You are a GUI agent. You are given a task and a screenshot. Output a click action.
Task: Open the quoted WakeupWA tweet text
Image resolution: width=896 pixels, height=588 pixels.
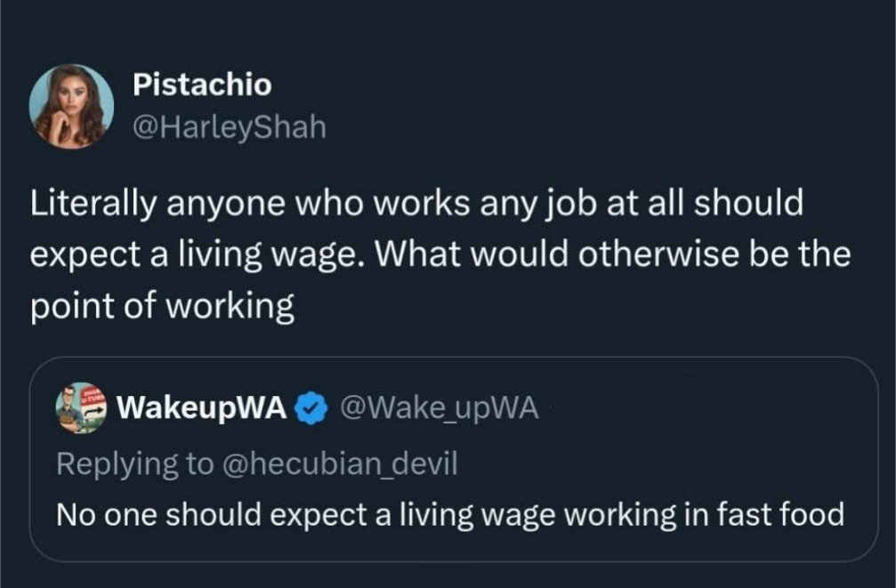click(449, 514)
